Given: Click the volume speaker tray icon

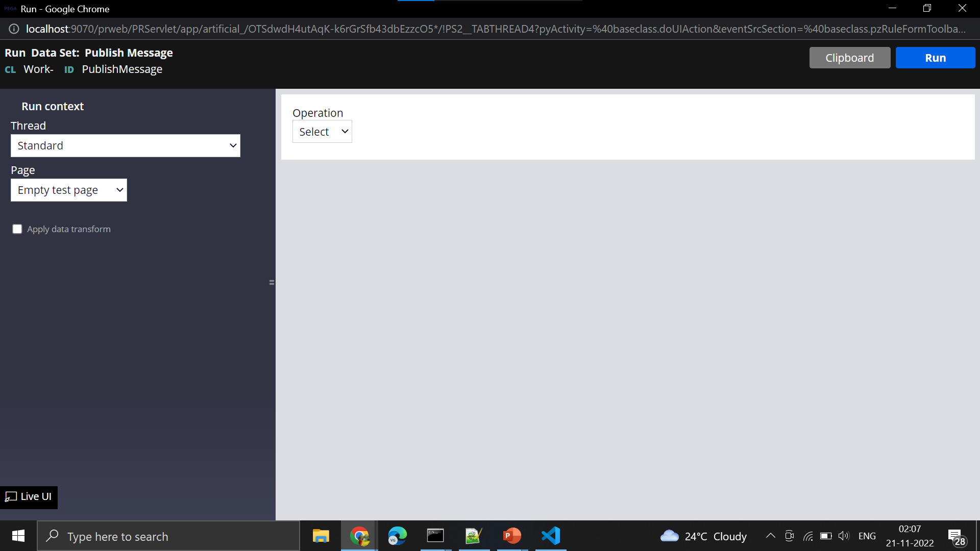Looking at the screenshot, I should tap(843, 536).
